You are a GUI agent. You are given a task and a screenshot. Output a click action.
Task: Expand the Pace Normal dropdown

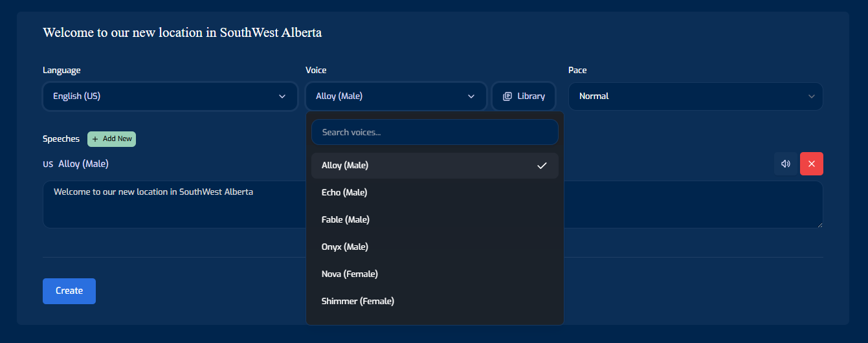696,96
